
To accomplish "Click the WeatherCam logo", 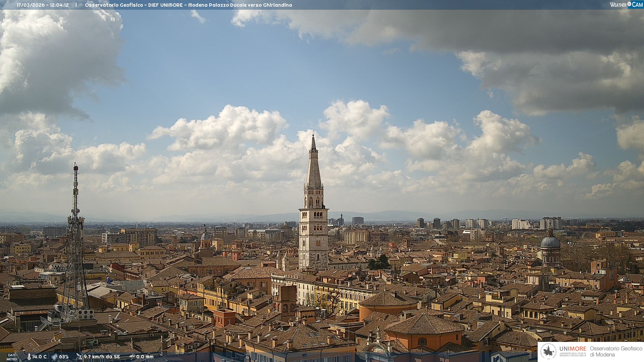I will tap(626, 5).
